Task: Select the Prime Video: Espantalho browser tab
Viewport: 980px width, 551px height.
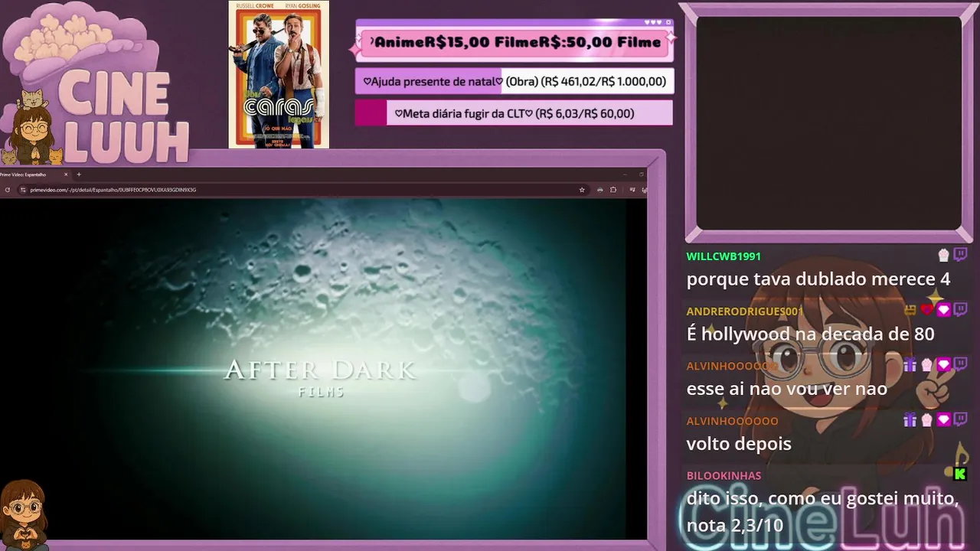Action: coord(31,174)
